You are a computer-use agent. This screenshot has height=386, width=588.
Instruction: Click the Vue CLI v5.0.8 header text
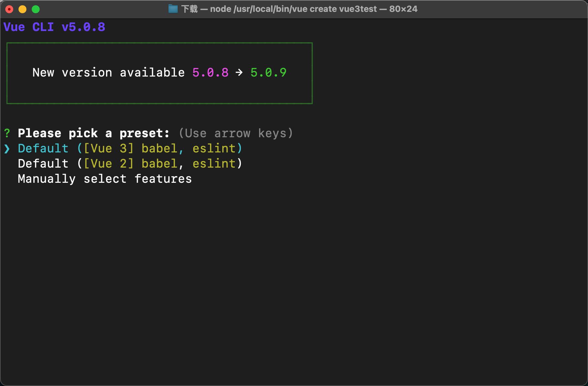coord(54,27)
